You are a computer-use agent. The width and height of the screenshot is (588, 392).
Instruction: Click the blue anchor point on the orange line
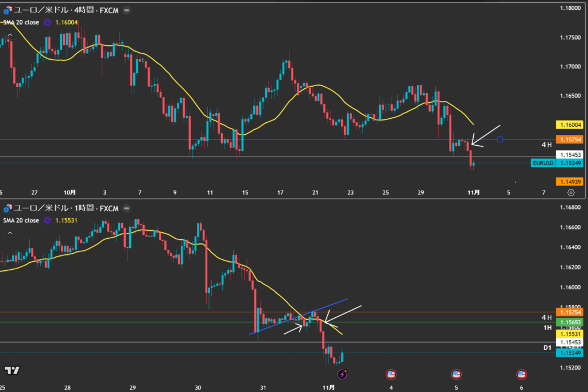[501, 139]
